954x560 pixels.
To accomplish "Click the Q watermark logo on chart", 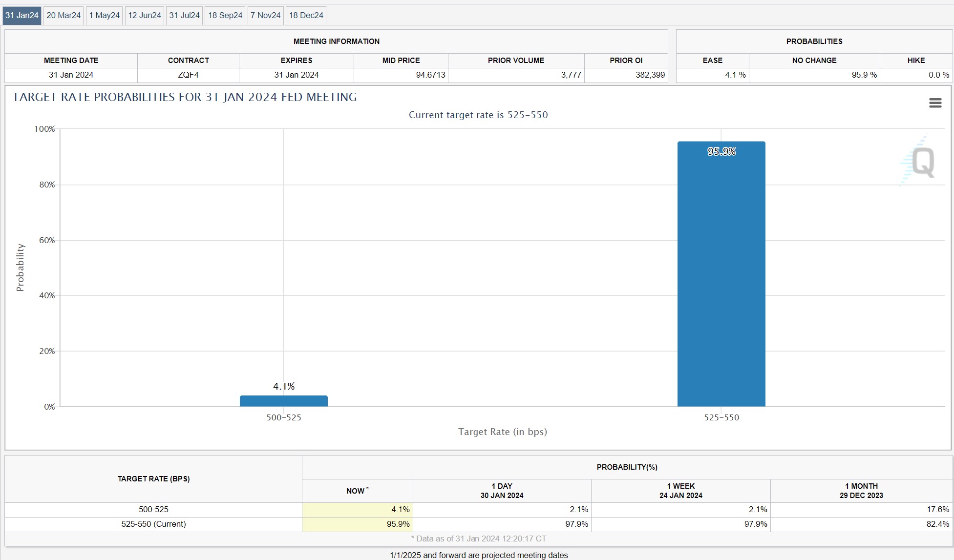I will tap(922, 163).
